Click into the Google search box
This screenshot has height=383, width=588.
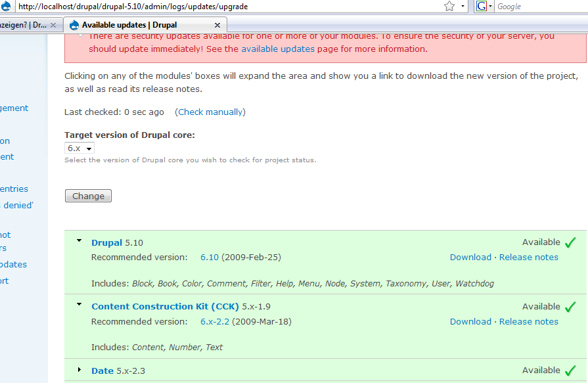click(539, 7)
